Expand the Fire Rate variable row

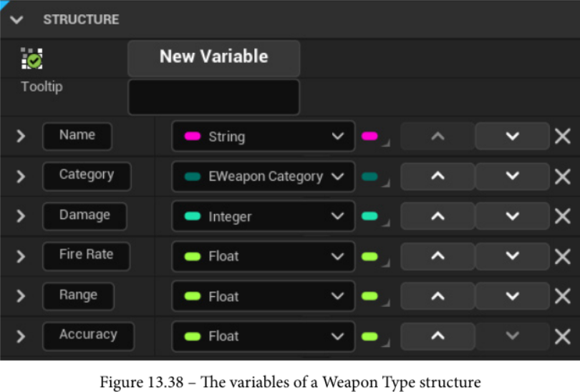tap(20, 256)
